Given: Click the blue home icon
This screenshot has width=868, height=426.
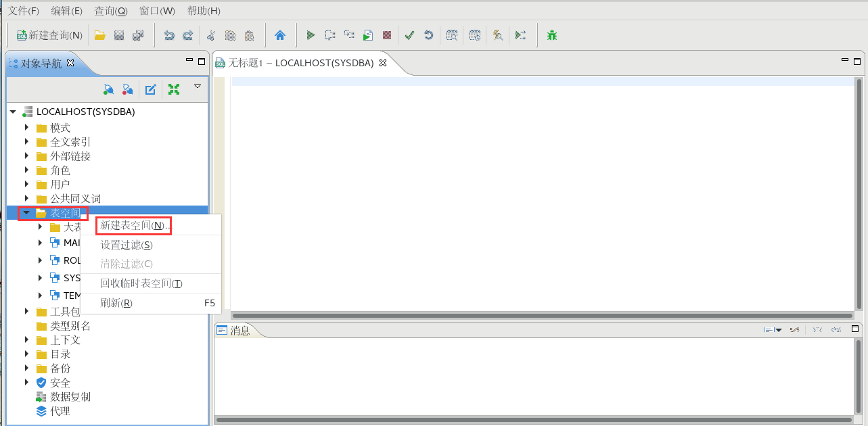Looking at the screenshot, I should 279,35.
